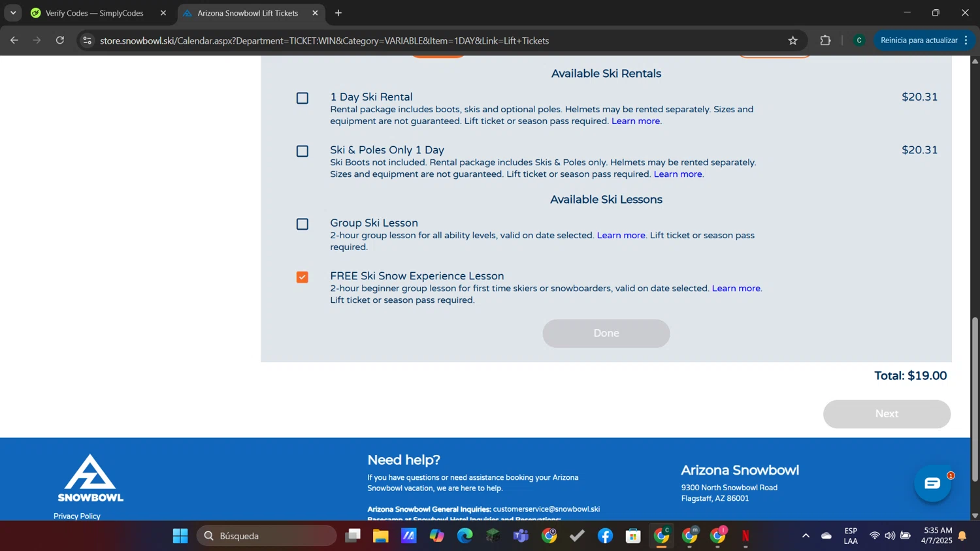Close the Arizona Snowbowl Lift Tickets tab
980x551 pixels.
315,13
